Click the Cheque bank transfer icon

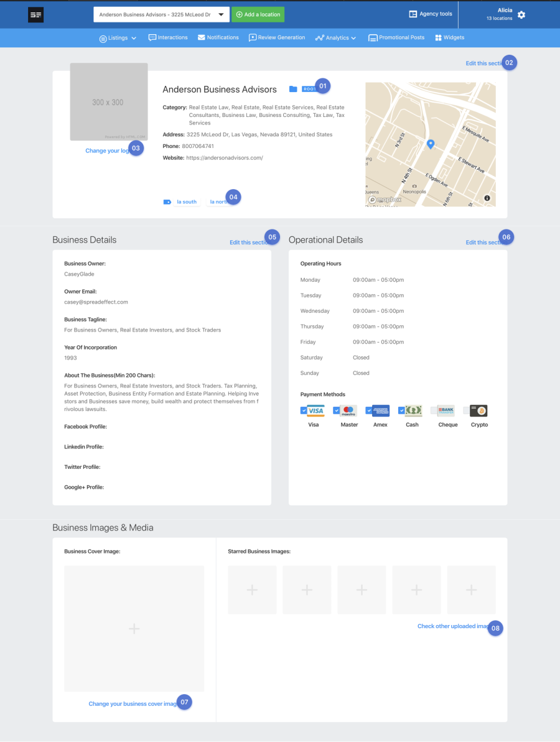[x=446, y=410]
